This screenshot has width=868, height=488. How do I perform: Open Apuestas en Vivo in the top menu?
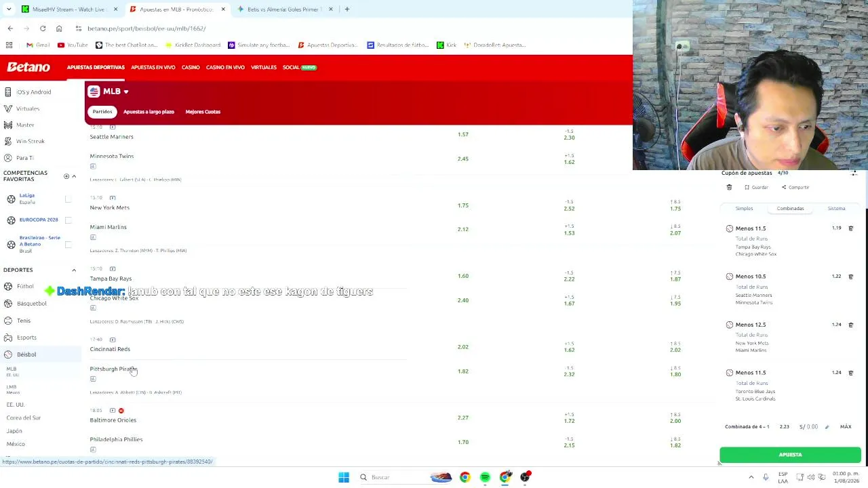[153, 67]
